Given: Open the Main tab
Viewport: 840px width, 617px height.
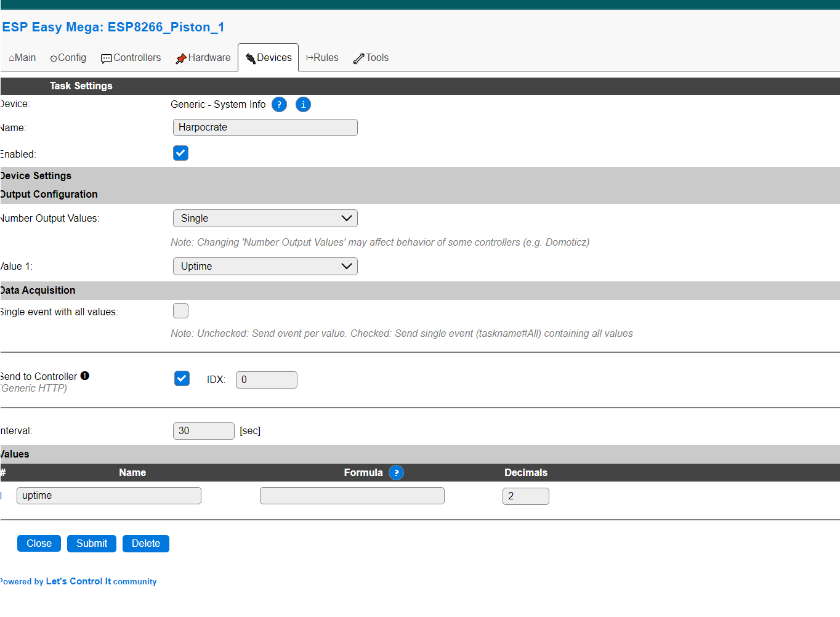Looking at the screenshot, I should 22,58.
